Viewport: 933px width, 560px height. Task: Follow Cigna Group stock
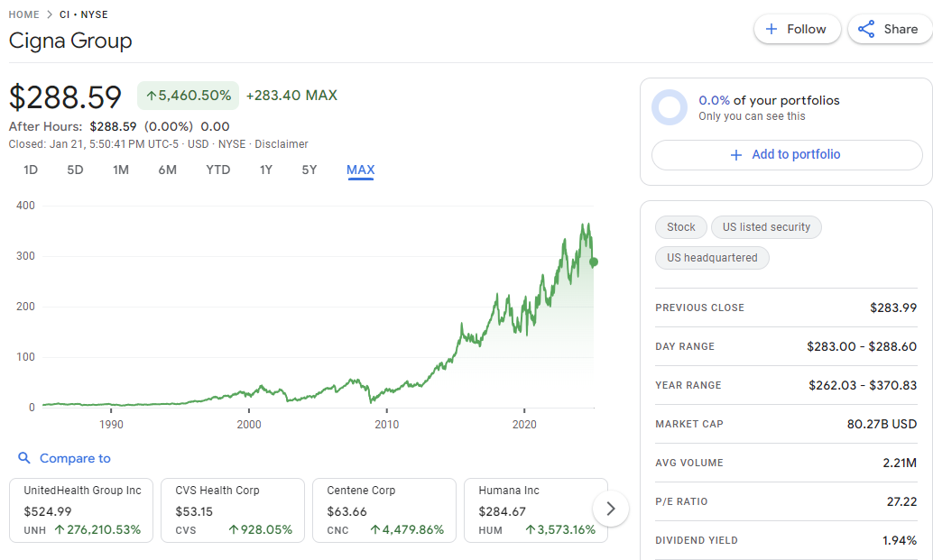pos(798,29)
